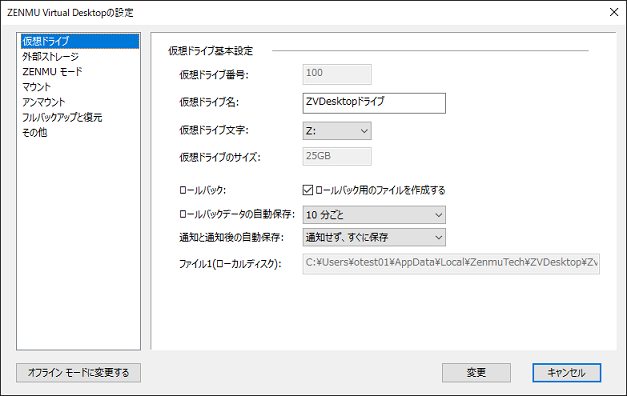The width and height of the screenshot is (627, 396).
Task: Click the ロールバックデータの自動保存: label
Action: point(237,214)
